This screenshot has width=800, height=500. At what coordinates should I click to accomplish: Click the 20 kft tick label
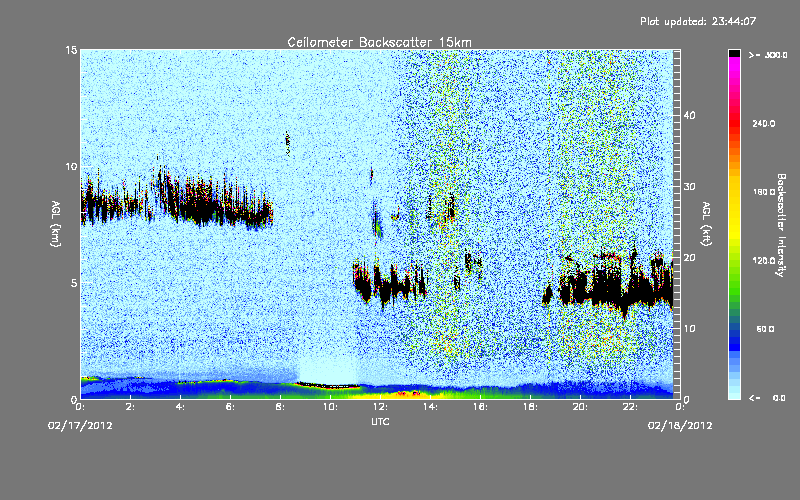[689, 257]
